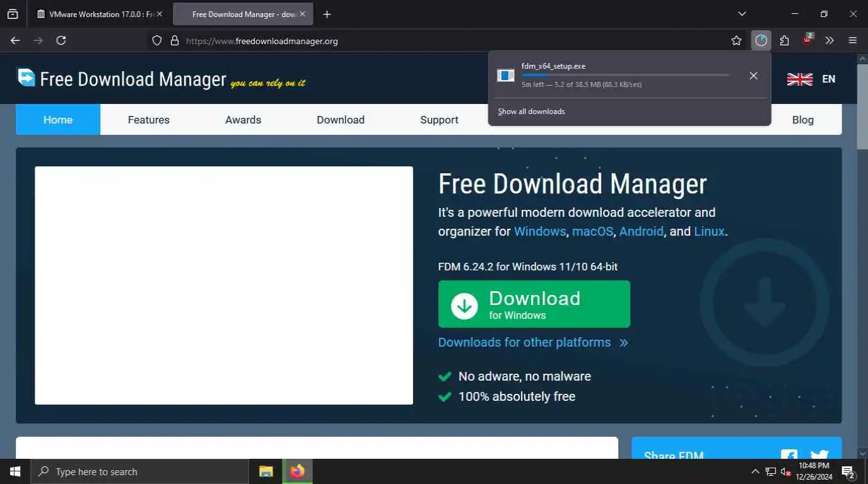The width and height of the screenshot is (868, 484).
Task: Click the uBlock Origin extension icon
Action: coord(807,40)
